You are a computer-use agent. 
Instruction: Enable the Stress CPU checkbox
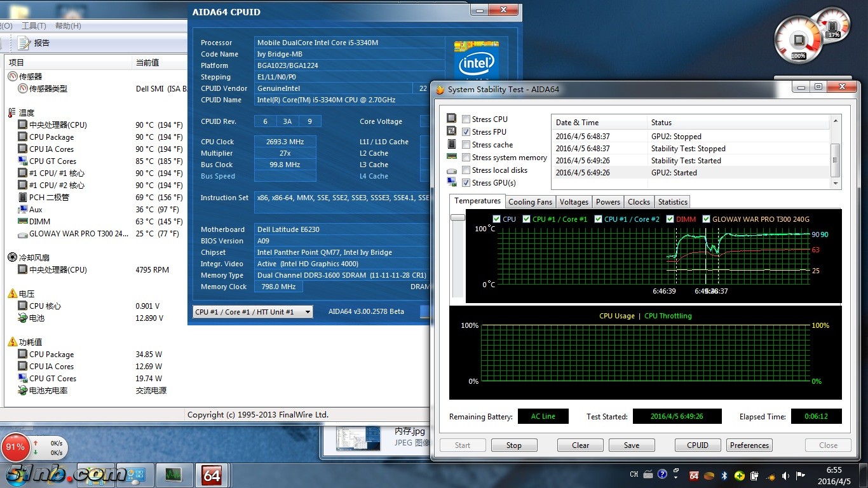466,119
